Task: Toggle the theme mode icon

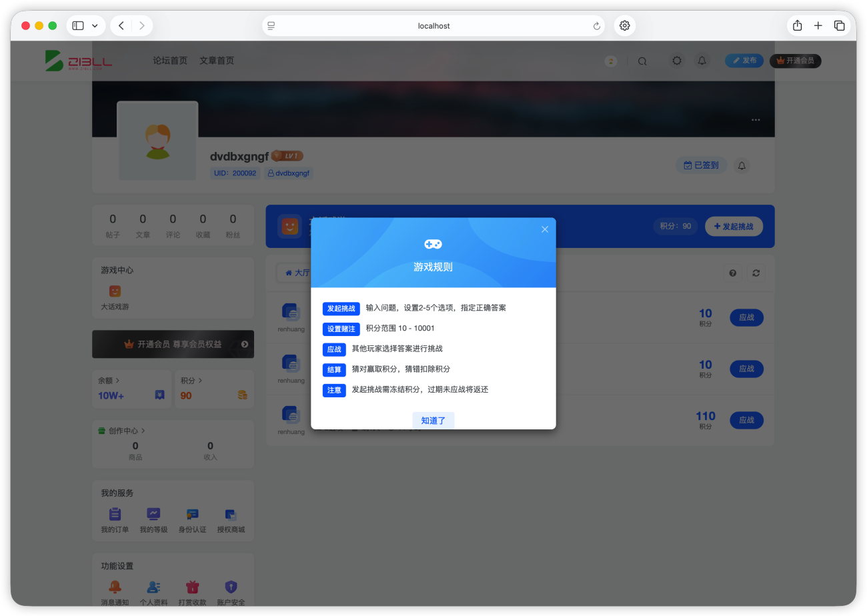Action: (x=677, y=61)
